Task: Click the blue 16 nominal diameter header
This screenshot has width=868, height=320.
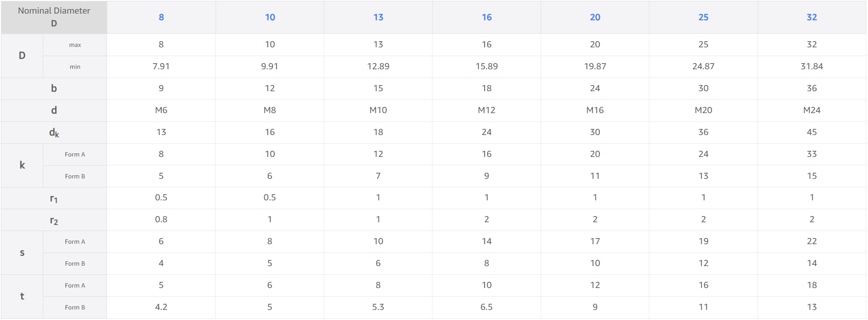Action: coord(486,17)
